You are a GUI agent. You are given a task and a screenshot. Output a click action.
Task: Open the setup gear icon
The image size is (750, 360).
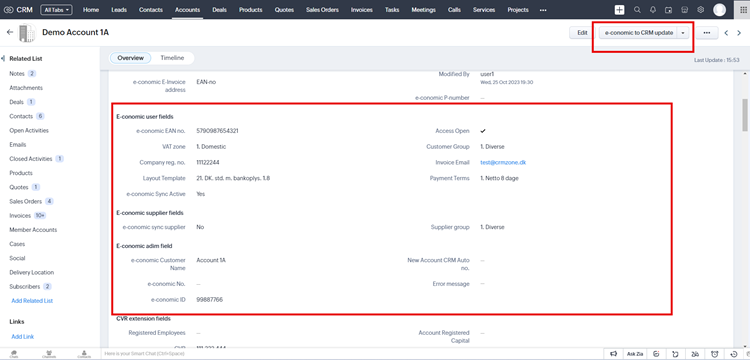tap(700, 10)
